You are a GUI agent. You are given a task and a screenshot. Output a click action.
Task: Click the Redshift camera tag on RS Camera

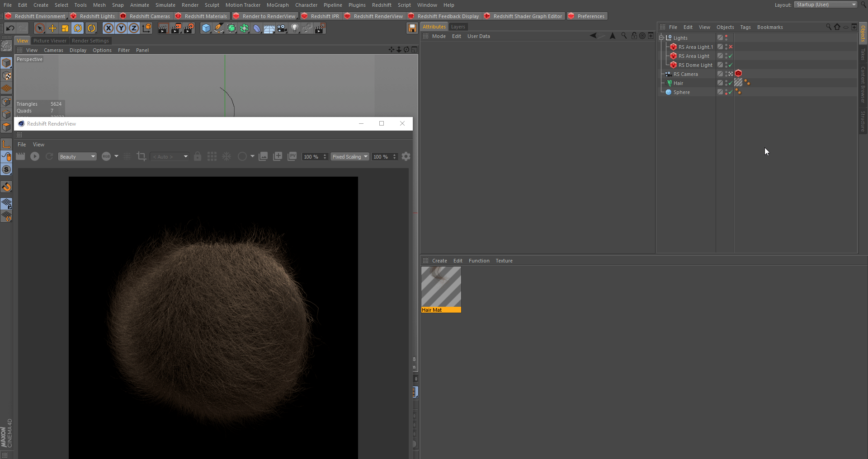738,74
